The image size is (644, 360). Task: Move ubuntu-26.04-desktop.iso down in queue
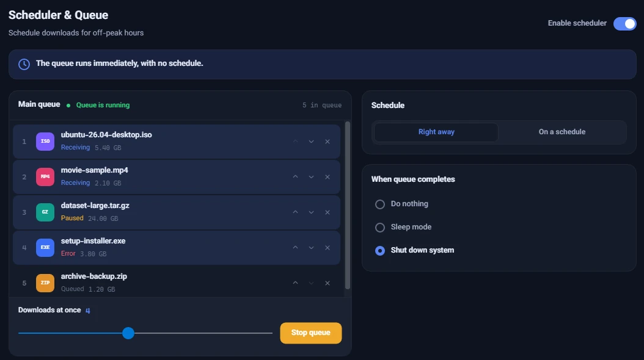click(x=312, y=142)
